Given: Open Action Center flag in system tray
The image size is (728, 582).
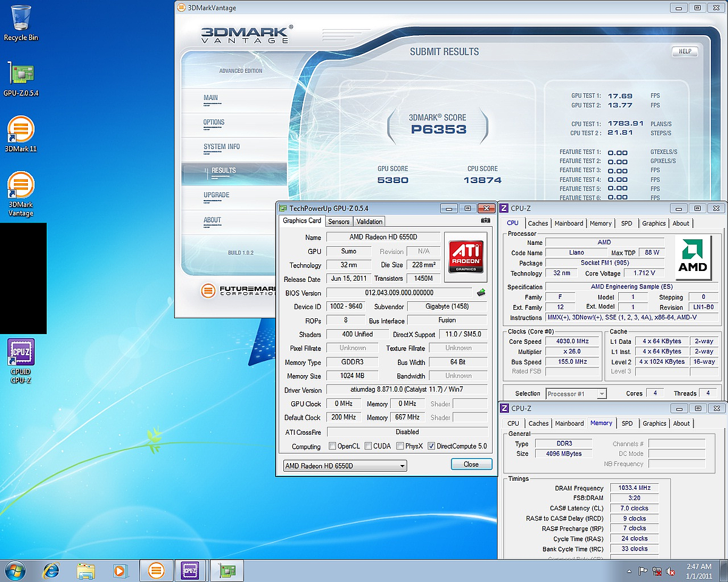Looking at the screenshot, I should click(644, 571).
